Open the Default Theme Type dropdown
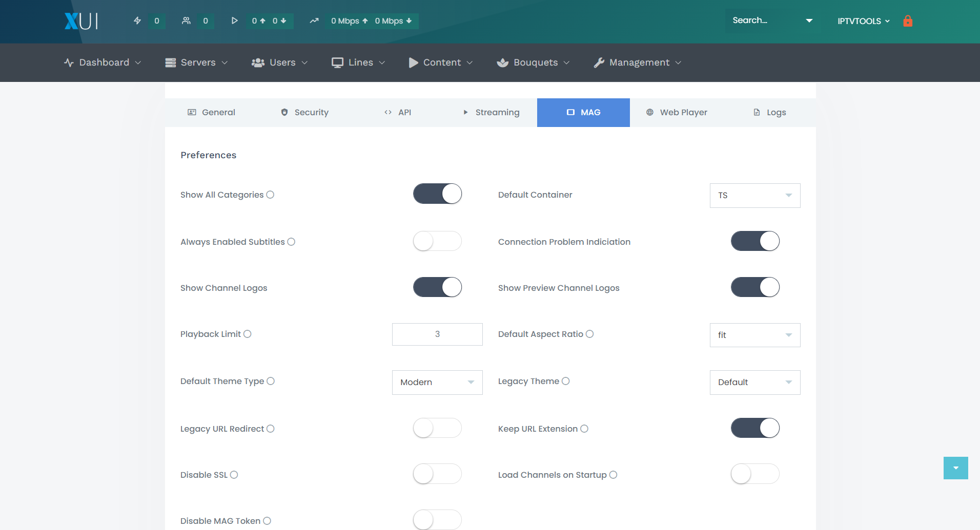The image size is (980, 530). tap(437, 383)
